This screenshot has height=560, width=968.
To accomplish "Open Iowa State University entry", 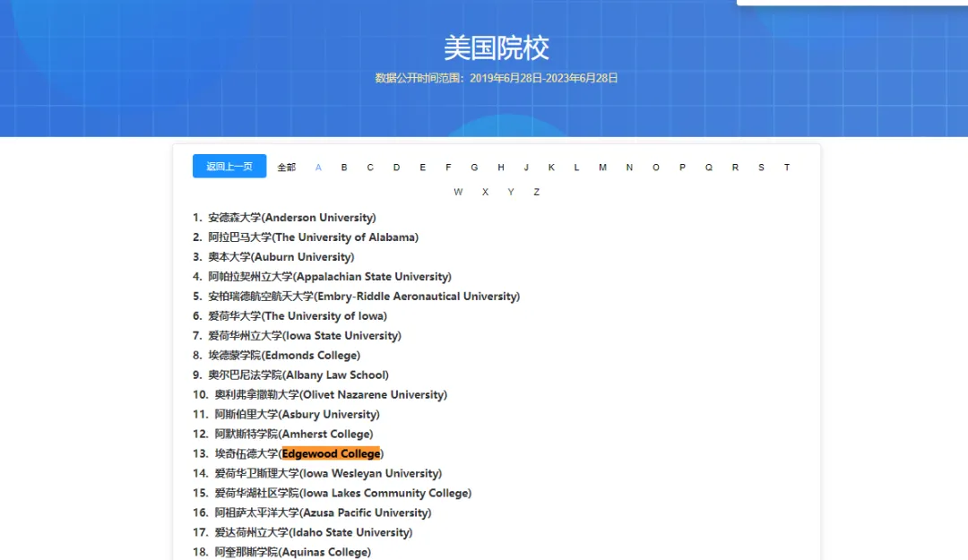I will (305, 336).
